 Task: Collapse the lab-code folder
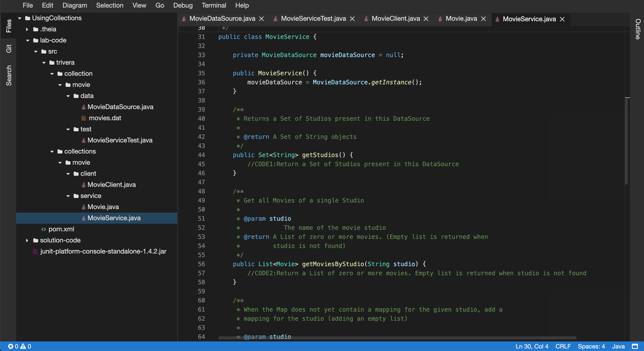pos(28,40)
